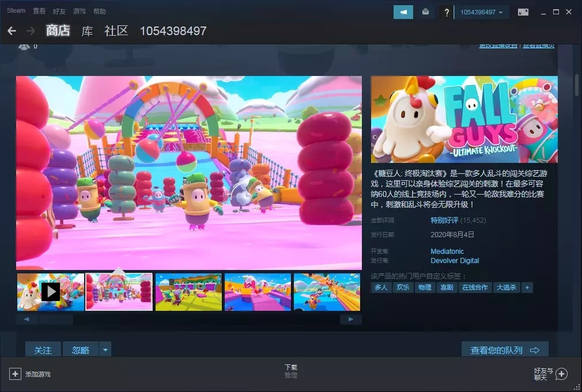Open account dropdown 1054398497
This screenshot has height=392, width=582.
click(x=481, y=12)
